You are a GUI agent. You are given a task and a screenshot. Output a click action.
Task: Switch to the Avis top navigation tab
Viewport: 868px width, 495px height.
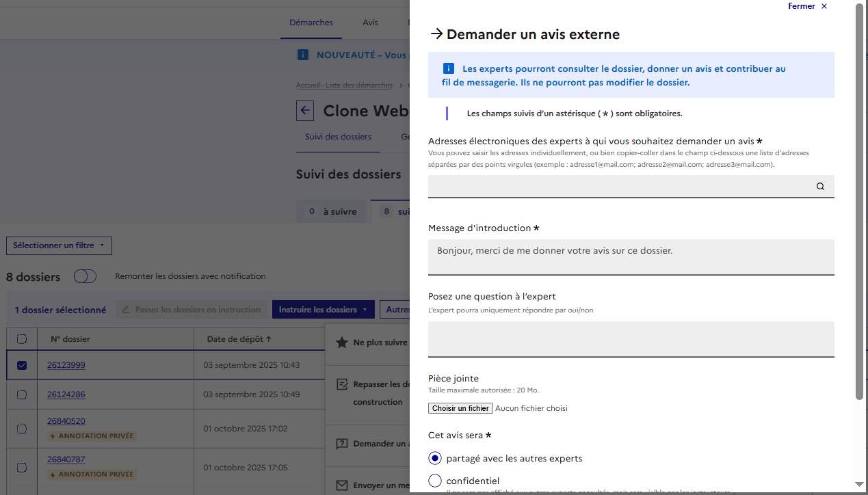(x=370, y=23)
